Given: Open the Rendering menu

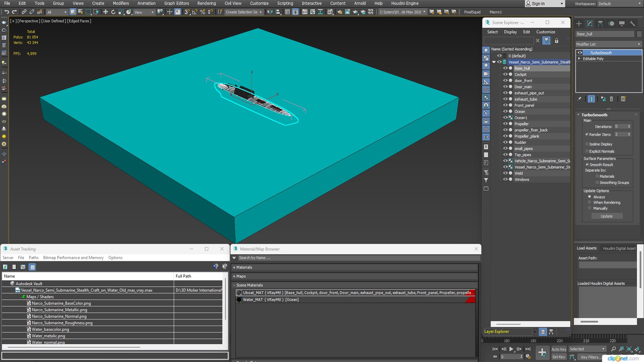Looking at the screenshot, I should click(207, 3).
